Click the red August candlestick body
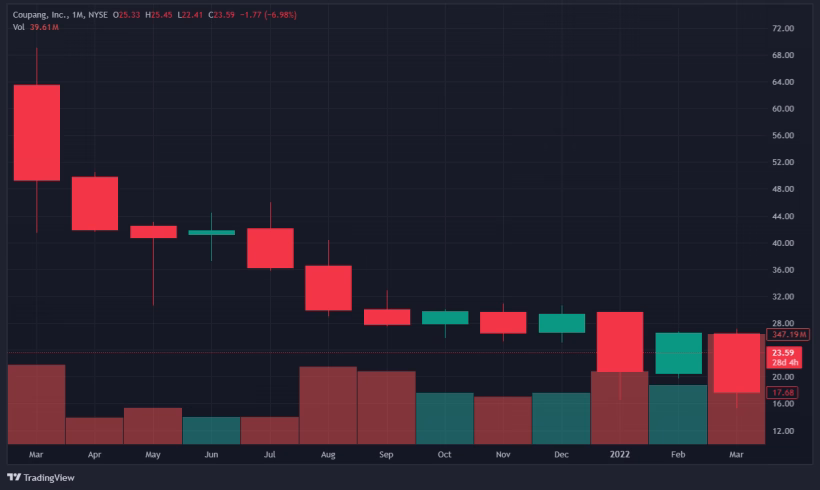Screen dimensions: 820x490 pyautogui.click(x=328, y=288)
